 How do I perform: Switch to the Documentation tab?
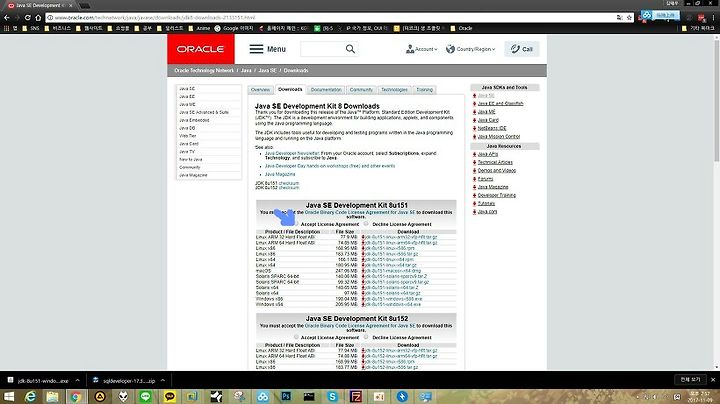(x=326, y=90)
